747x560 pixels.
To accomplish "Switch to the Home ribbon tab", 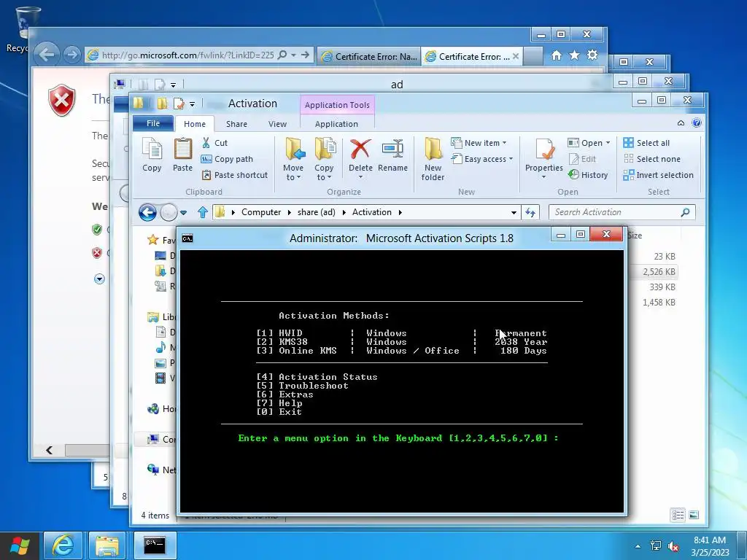I will (195, 124).
